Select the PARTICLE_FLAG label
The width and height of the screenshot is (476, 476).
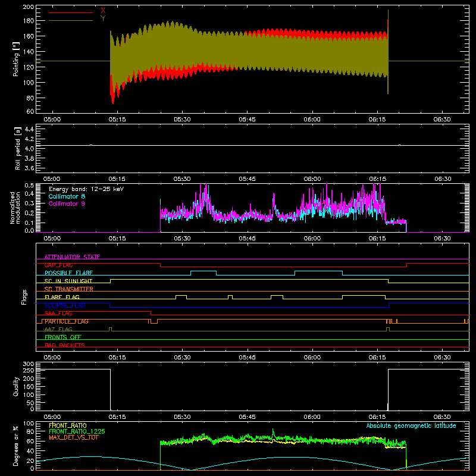tap(67, 321)
